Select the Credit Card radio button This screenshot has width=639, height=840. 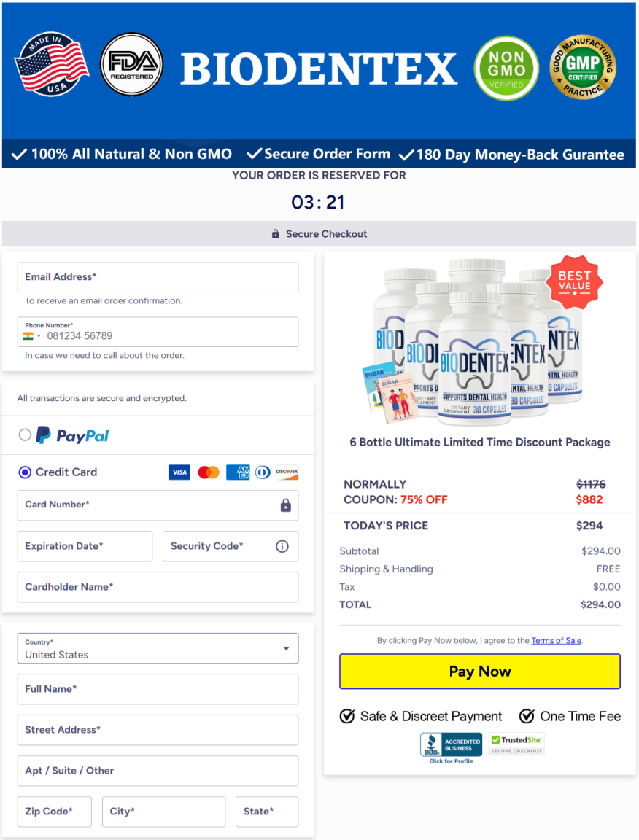tap(25, 472)
